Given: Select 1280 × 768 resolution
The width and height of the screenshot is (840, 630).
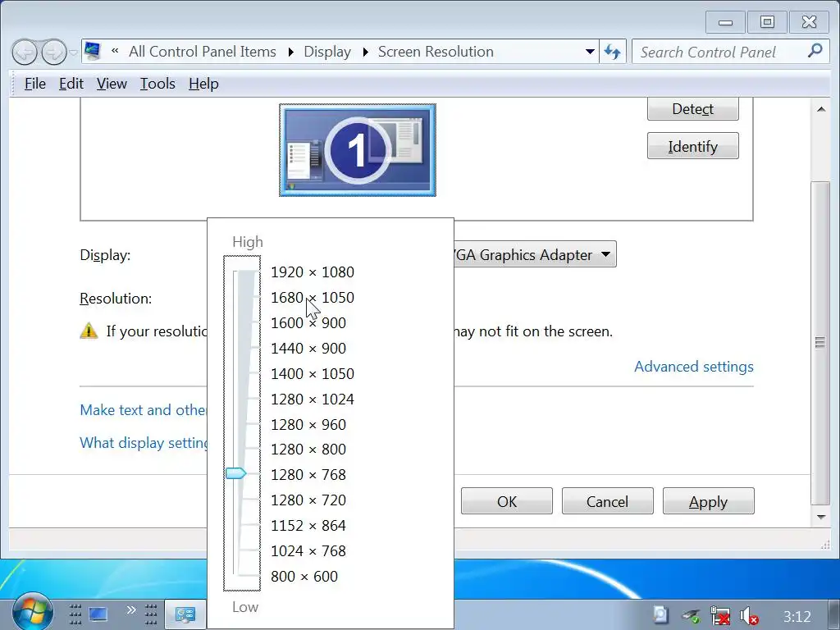Looking at the screenshot, I should [x=308, y=475].
